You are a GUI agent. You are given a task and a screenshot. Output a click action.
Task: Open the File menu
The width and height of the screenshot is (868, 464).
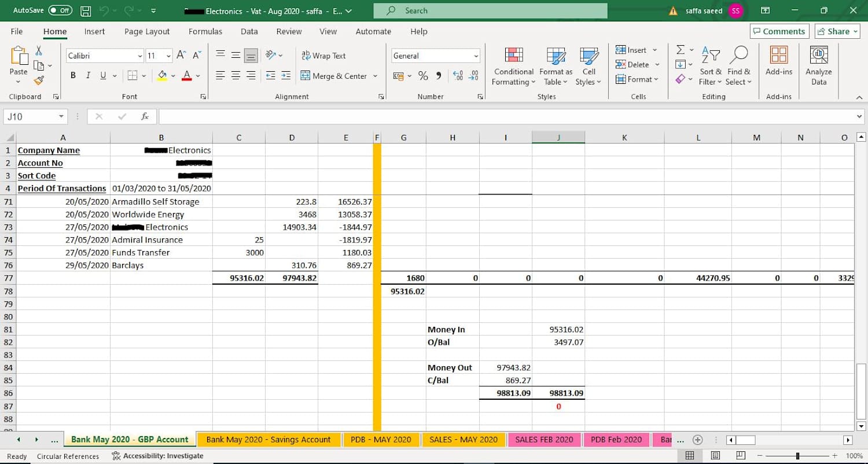pyautogui.click(x=17, y=31)
